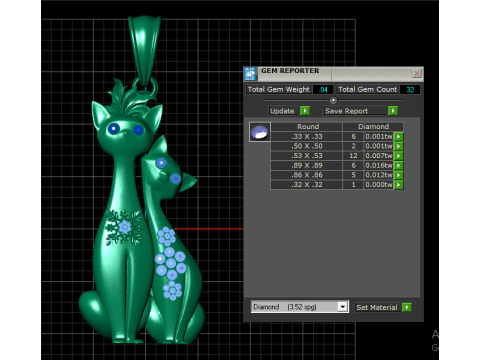Image resolution: width=480 pixels, height=360 pixels.
Task: Click the 0.007tw weight cell
Action: [x=378, y=156]
